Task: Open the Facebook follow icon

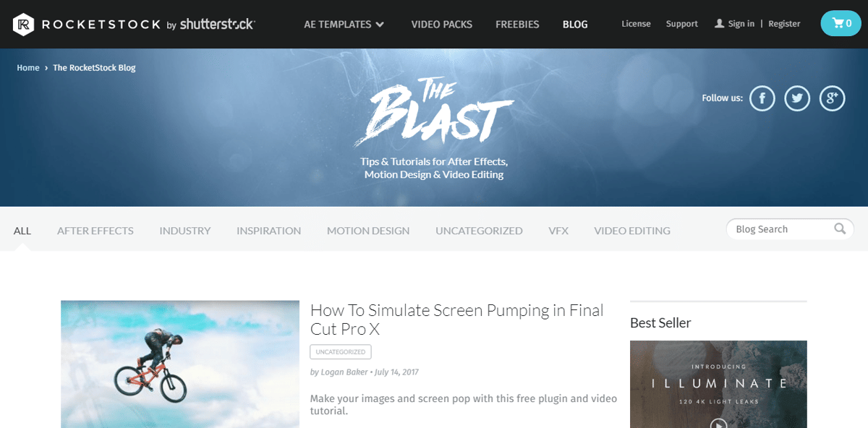Action: coord(762,98)
